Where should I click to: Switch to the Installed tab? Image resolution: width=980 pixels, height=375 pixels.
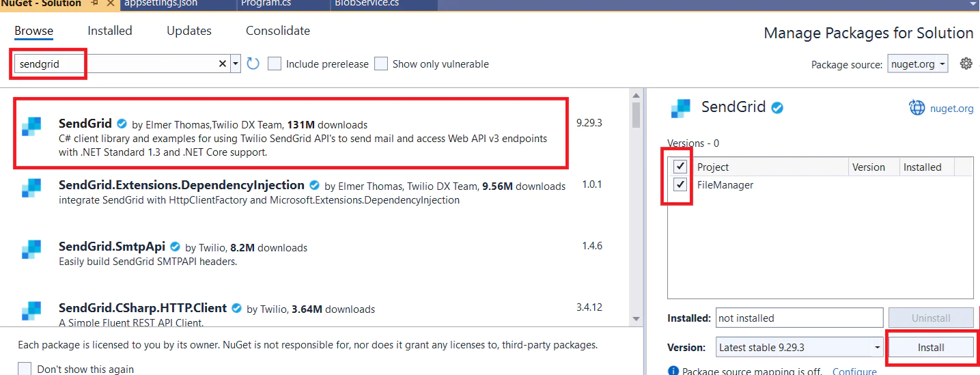(x=110, y=31)
